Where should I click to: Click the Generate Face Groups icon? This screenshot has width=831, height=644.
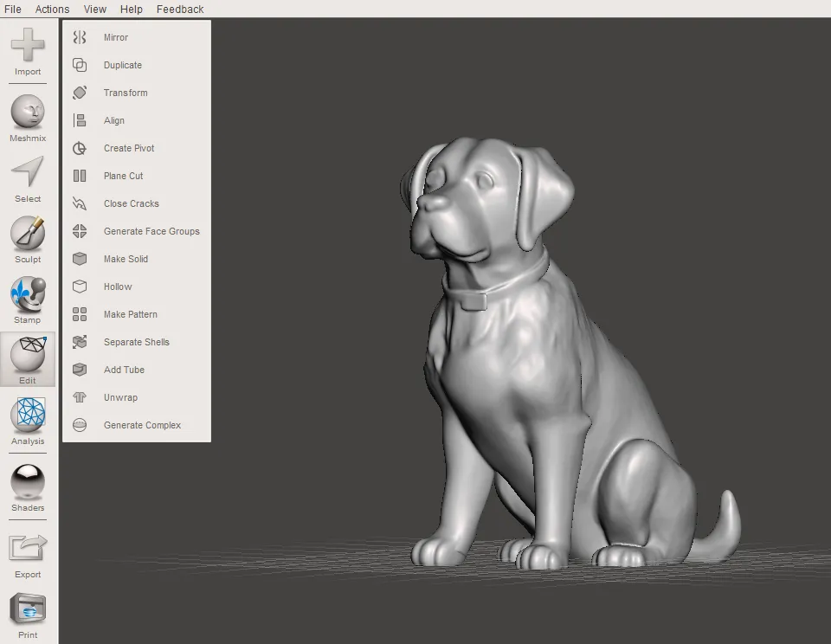(x=80, y=231)
